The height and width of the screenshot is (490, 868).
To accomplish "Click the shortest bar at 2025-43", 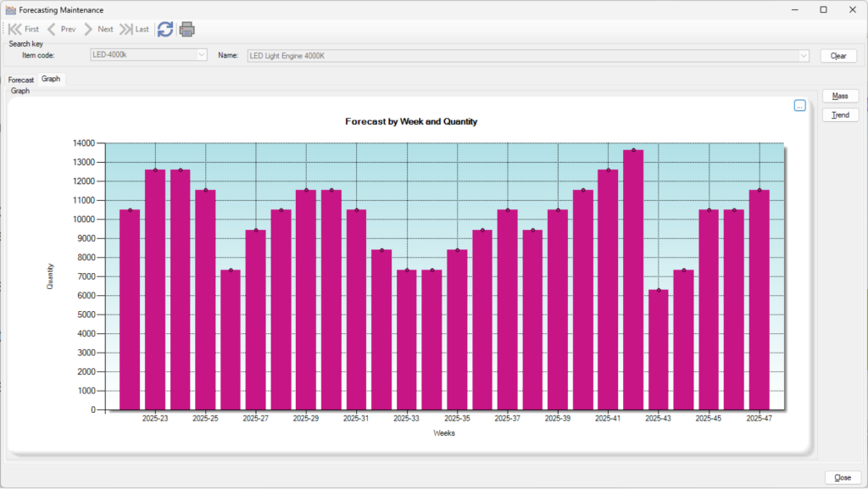I will coord(658,350).
